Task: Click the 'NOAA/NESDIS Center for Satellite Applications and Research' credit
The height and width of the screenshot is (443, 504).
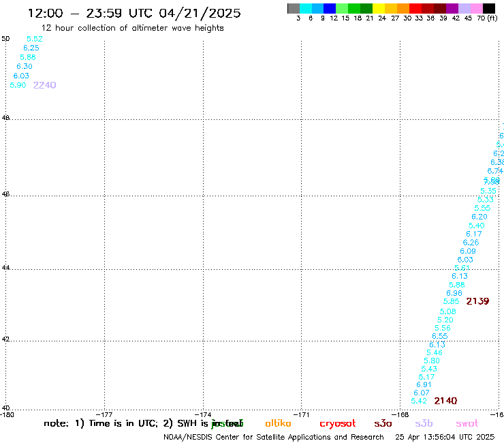Action: (x=274, y=438)
